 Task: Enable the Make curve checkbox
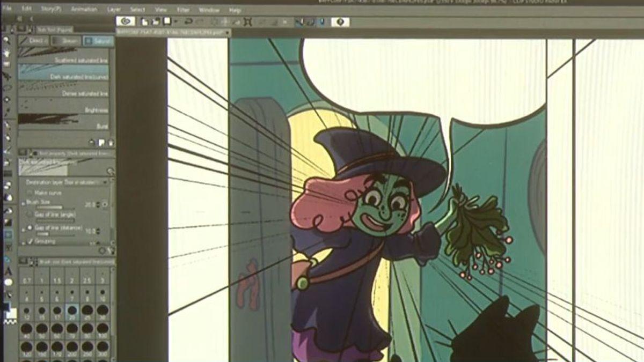click(30, 193)
